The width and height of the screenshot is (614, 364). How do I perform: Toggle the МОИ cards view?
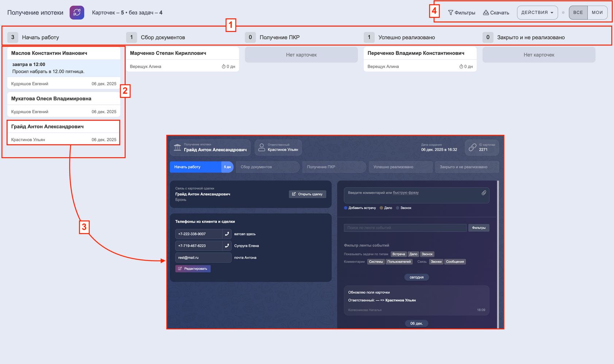[597, 12]
